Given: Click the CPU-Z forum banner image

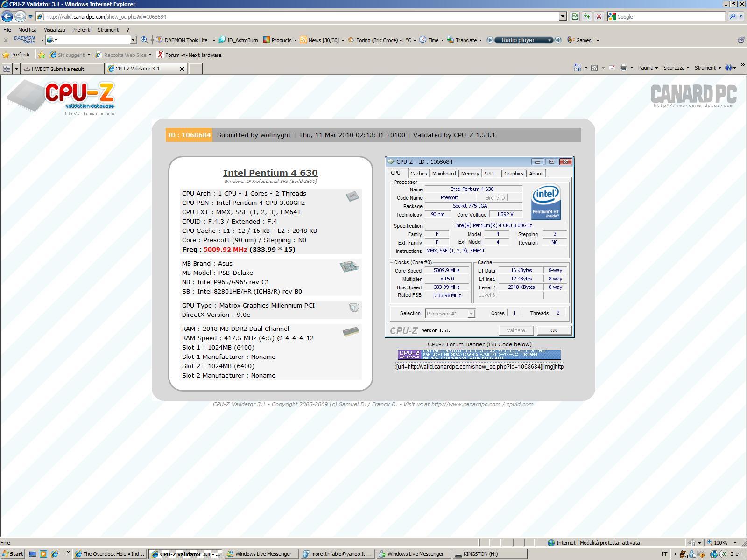Looking at the screenshot, I should [x=479, y=355].
